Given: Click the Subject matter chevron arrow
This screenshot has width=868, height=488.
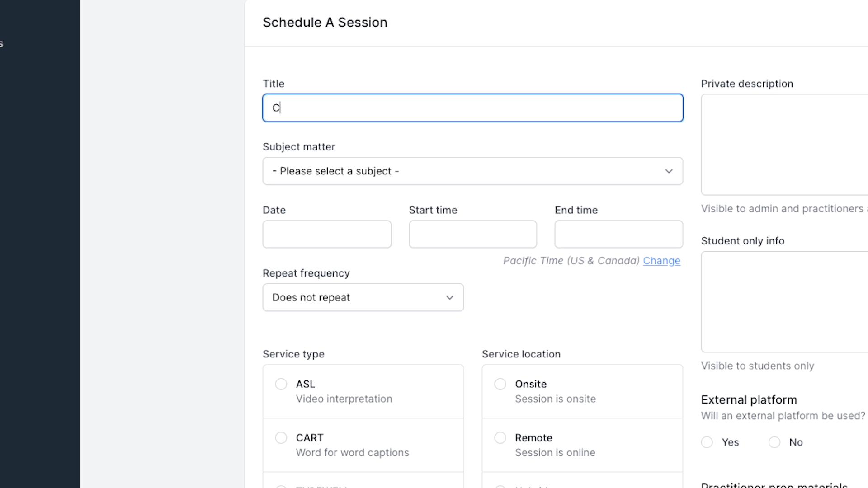Looking at the screenshot, I should tap(669, 171).
